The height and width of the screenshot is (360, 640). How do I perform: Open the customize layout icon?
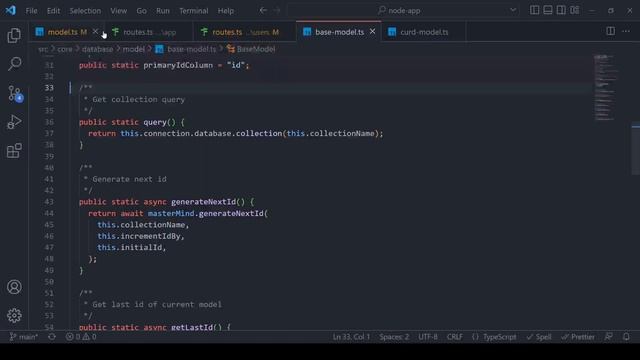pyautogui.click(x=575, y=10)
